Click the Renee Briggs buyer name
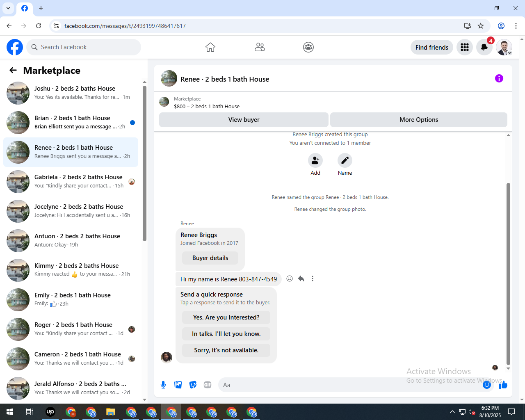This screenshot has width=525, height=420. coord(199,235)
